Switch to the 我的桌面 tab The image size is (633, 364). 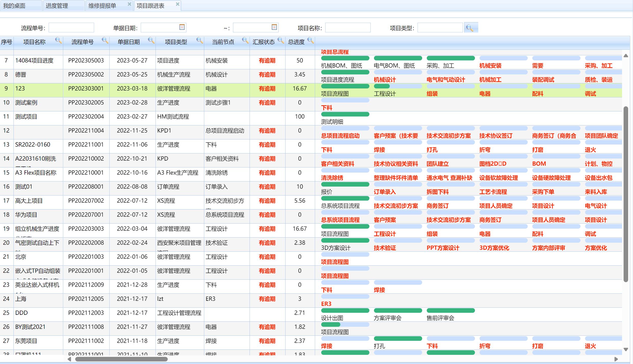pyautogui.click(x=14, y=6)
